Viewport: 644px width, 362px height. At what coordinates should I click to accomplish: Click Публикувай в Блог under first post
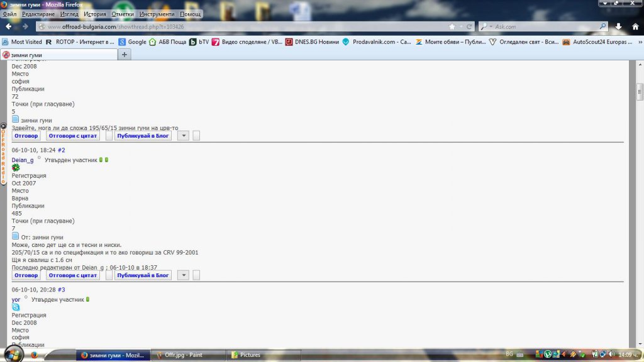[x=143, y=136]
